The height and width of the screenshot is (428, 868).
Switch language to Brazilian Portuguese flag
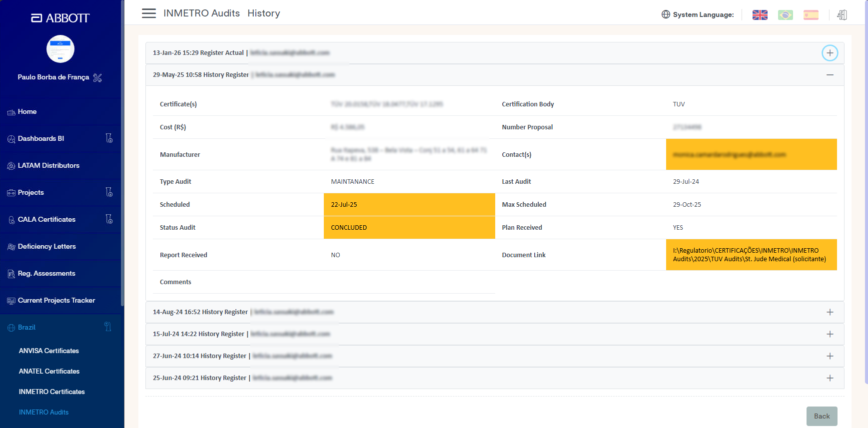786,15
